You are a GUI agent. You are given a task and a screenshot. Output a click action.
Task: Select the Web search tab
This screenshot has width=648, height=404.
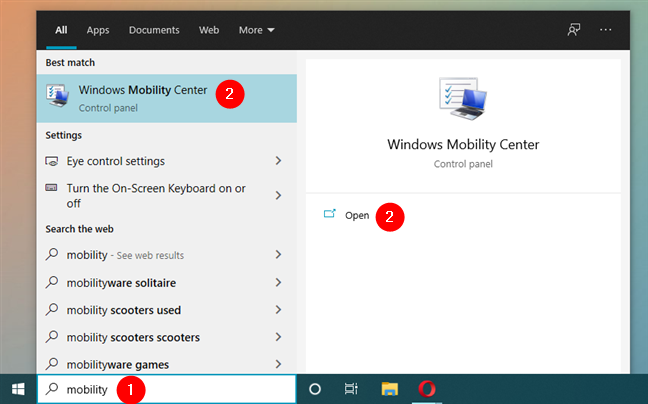click(209, 30)
